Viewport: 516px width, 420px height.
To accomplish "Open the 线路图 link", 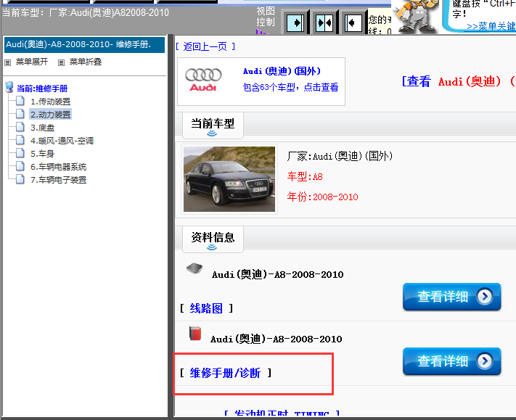I will tap(206, 308).
